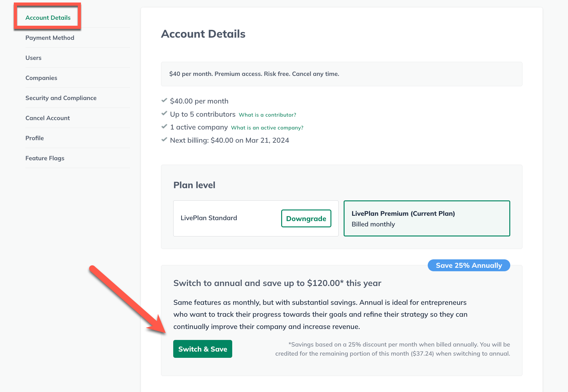Click the checkmark beside '$40.00 per month'
This screenshot has width=568, height=392.
coord(164,100)
